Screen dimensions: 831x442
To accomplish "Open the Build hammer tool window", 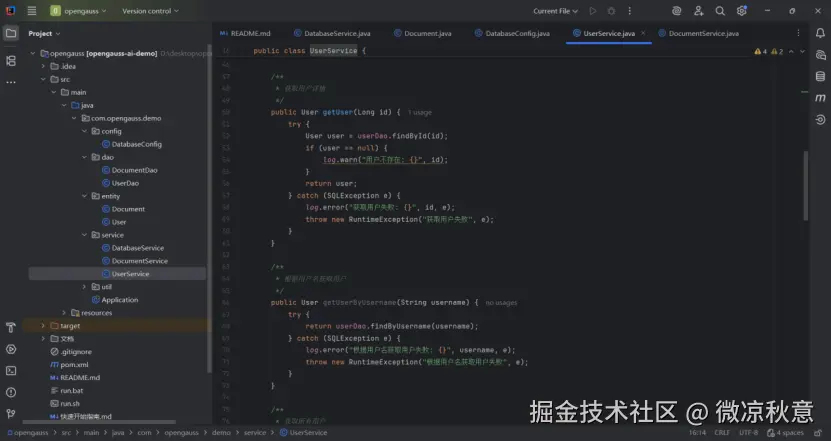I will (11, 327).
